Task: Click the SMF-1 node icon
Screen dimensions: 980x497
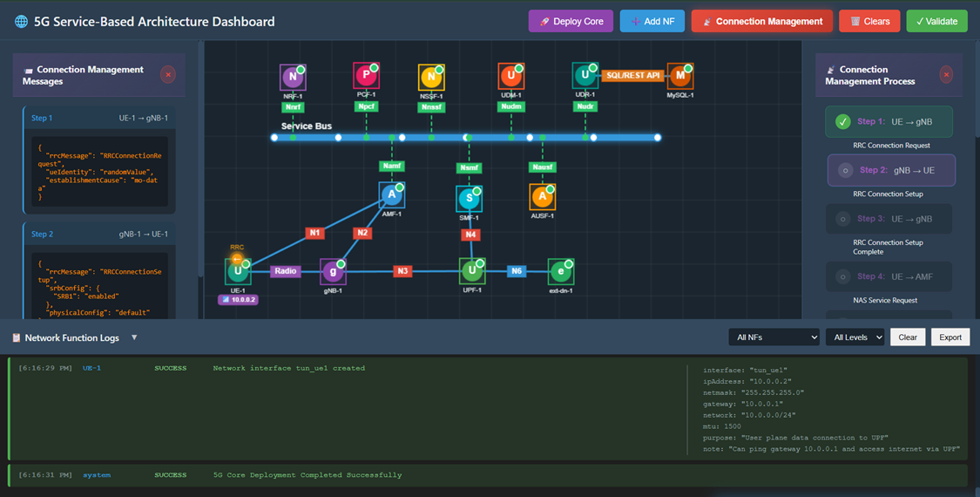Action: pyautogui.click(x=469, y=199)
